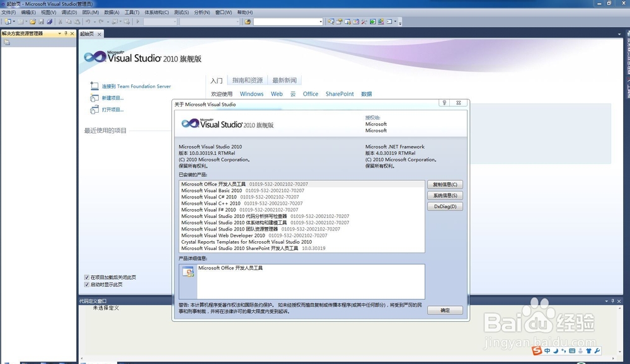Select the Microsoft Visual Web Developer 2010 row

click(x=302, y=236)
